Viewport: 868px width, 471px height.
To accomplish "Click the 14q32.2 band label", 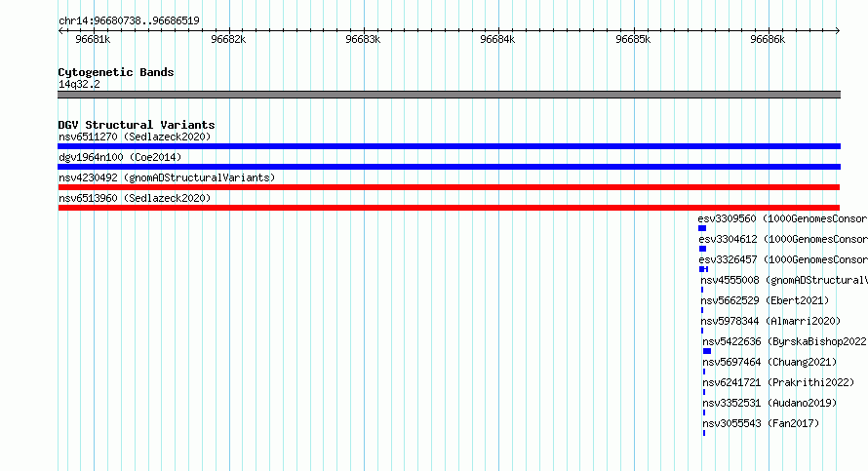I will click(79, 84).
